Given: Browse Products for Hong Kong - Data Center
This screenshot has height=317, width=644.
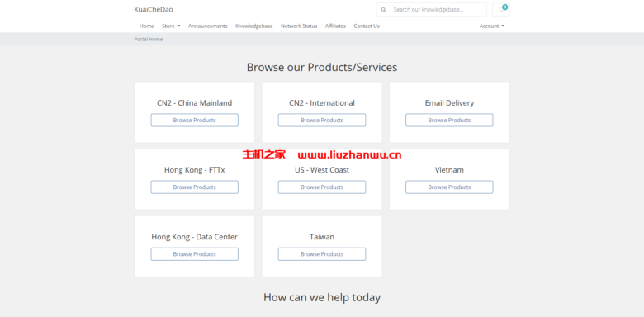Looking at the screenshot, I should pyautogui.click(x=194, y=254).
